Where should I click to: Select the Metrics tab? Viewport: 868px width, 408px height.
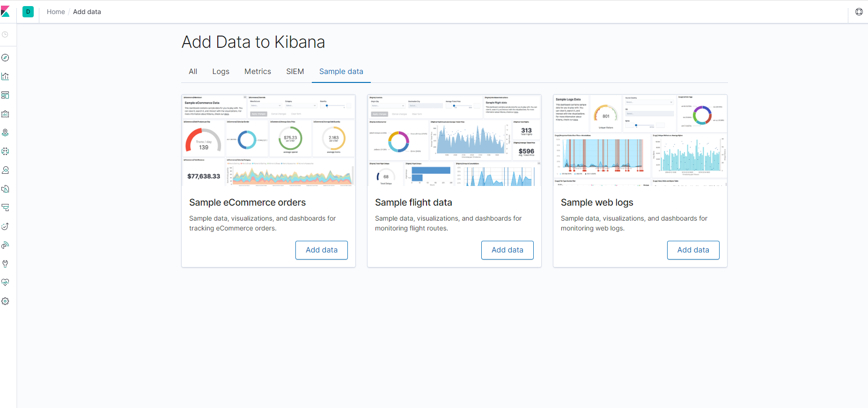pyautogui.click(x=257, y=72)
